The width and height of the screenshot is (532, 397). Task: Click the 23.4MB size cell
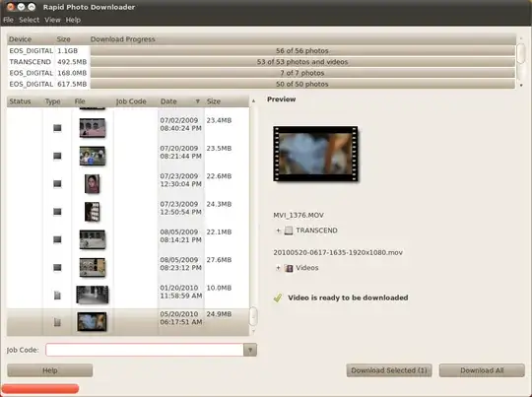click(219, 120)
